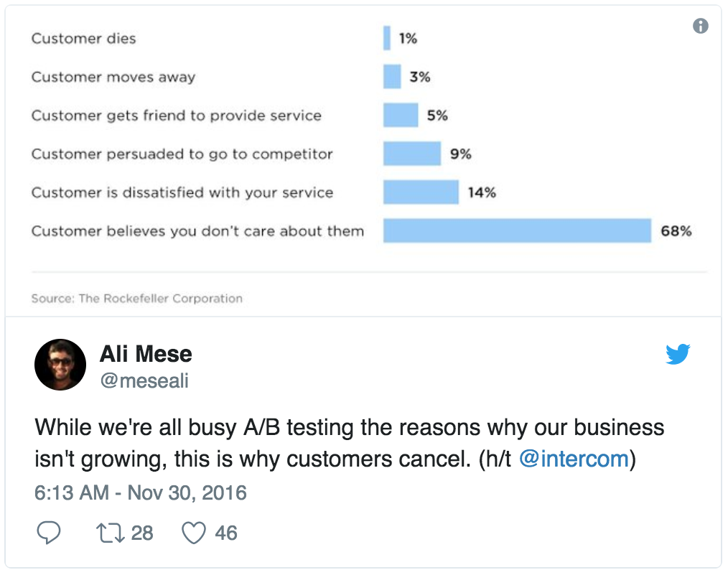
Task: Follow the @intercom mention link
Action: 574,459
